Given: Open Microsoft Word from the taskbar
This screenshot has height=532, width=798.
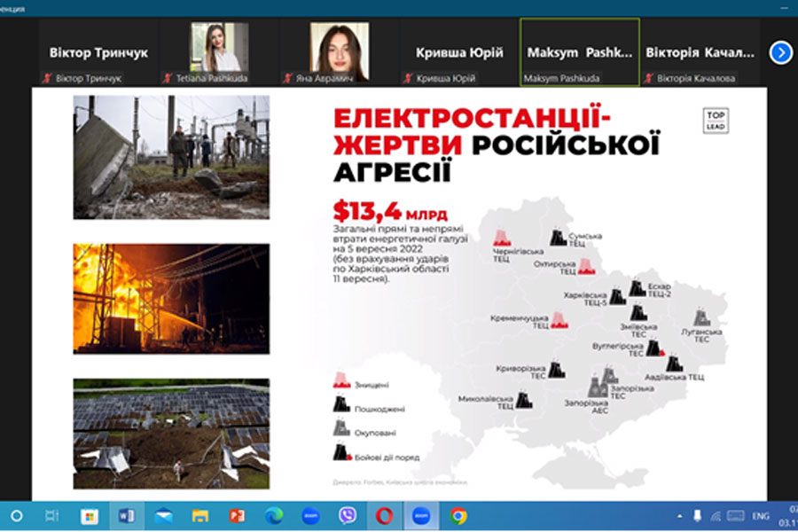Looking at the screenshot, I should tap(126, 515).
